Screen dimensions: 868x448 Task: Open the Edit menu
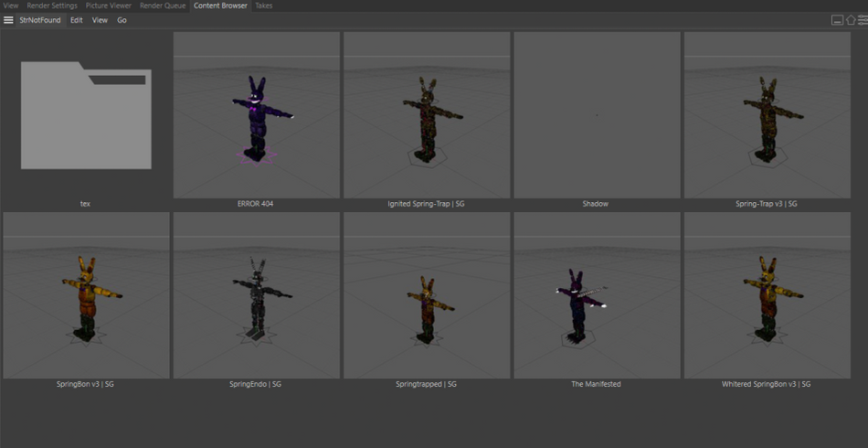click(x=77, y=20)
